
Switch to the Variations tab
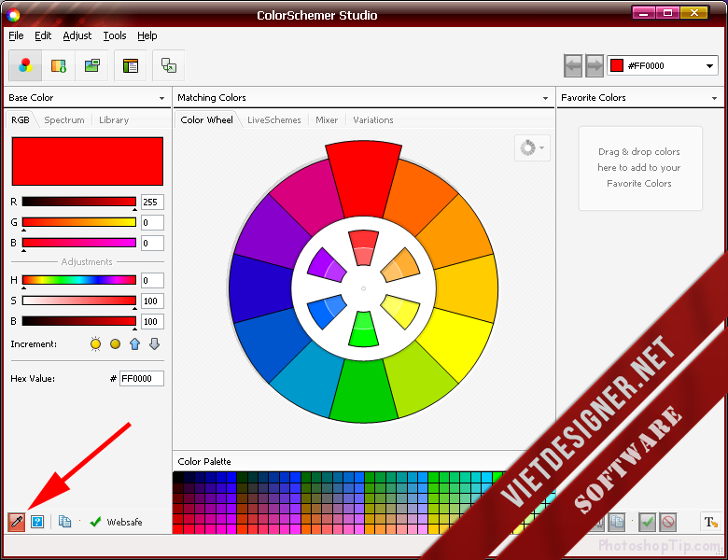click(x=372, y=119)
